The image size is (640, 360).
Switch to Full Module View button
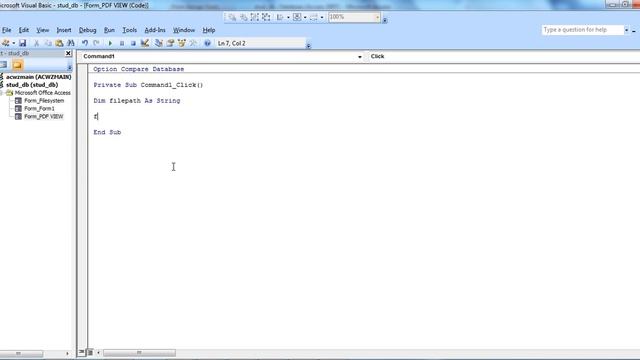pyautogui.click(x=90, y=352)
